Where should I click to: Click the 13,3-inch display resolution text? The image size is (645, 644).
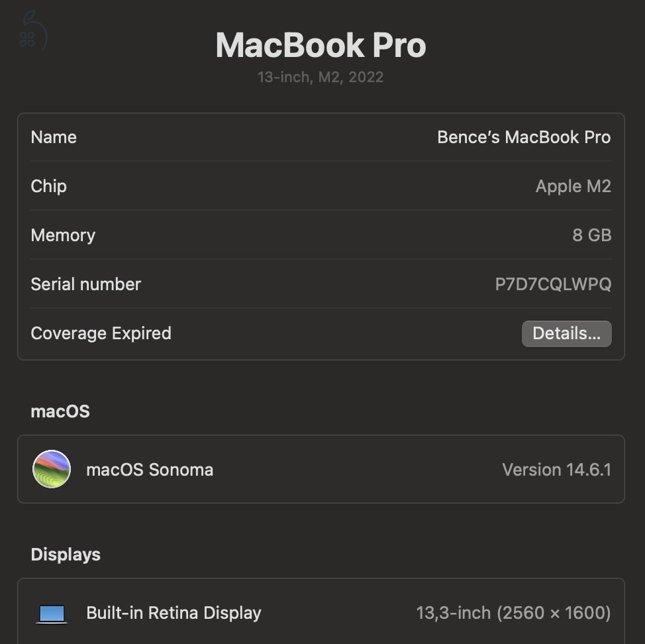coord(513,613)
